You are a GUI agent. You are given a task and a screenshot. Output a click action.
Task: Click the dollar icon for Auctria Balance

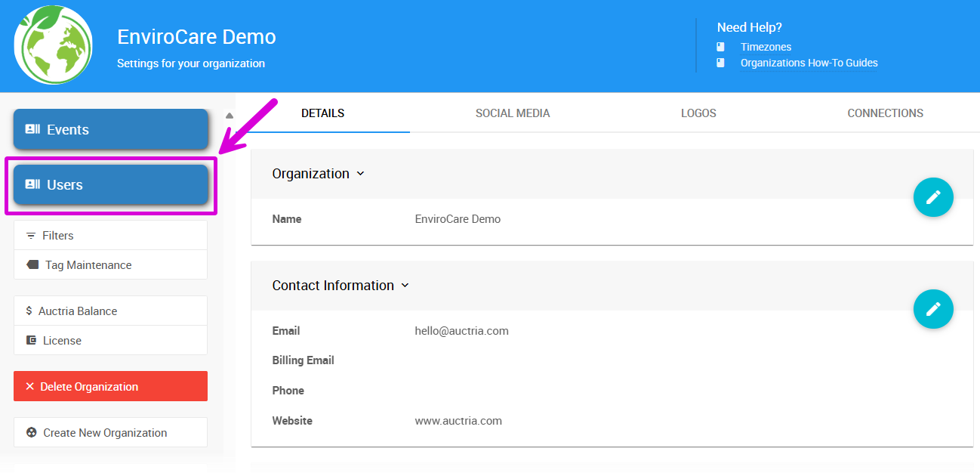click(29, 311)
